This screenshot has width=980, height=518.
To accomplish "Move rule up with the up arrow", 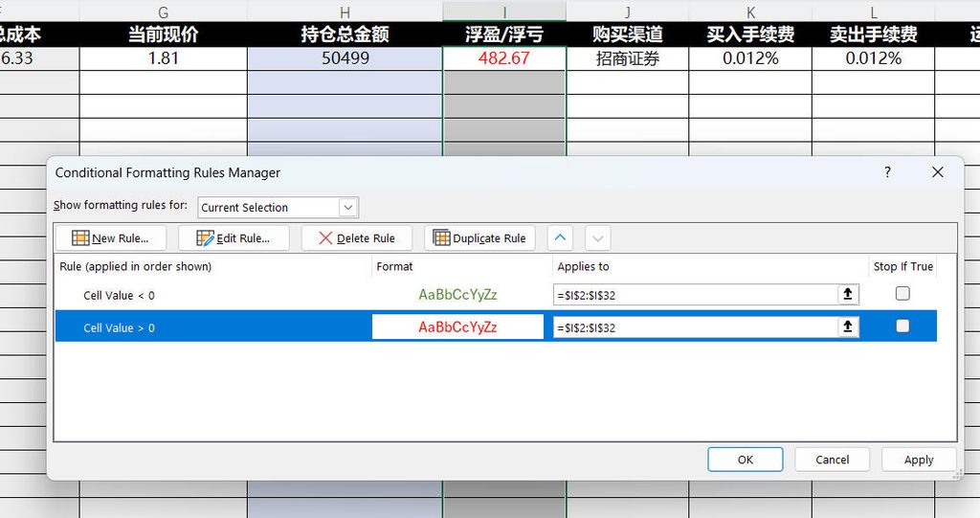I will tap(560, 238).
